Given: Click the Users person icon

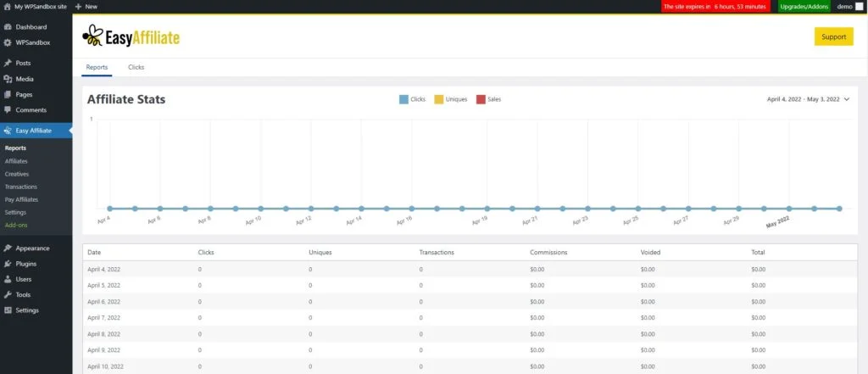Looking at the screenshot, I should (8, 279).
